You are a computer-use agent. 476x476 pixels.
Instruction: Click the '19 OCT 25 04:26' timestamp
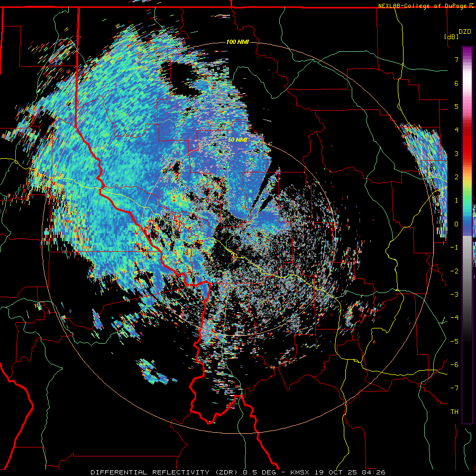tap(350, 472)
